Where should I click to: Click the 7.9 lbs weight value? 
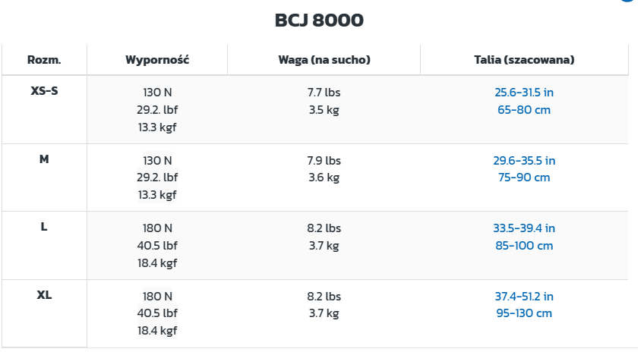point(324,161)
